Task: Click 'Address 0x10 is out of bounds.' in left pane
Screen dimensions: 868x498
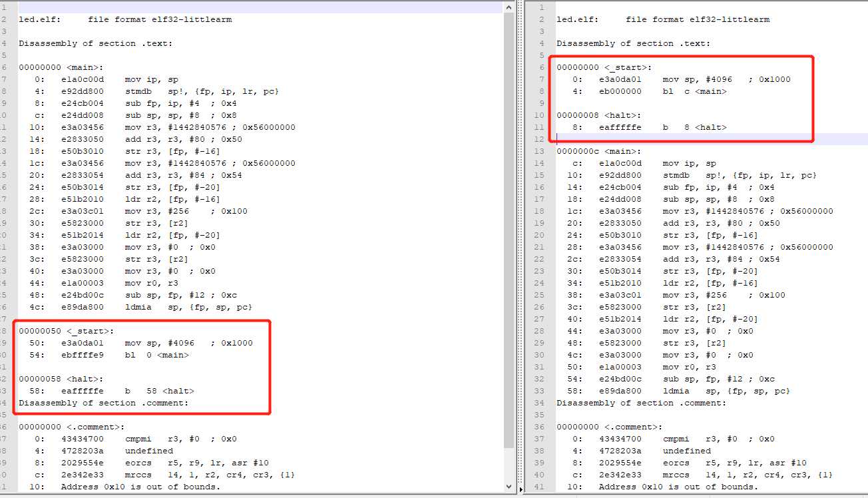Action: pyautogui.click(x=140, y=487)
